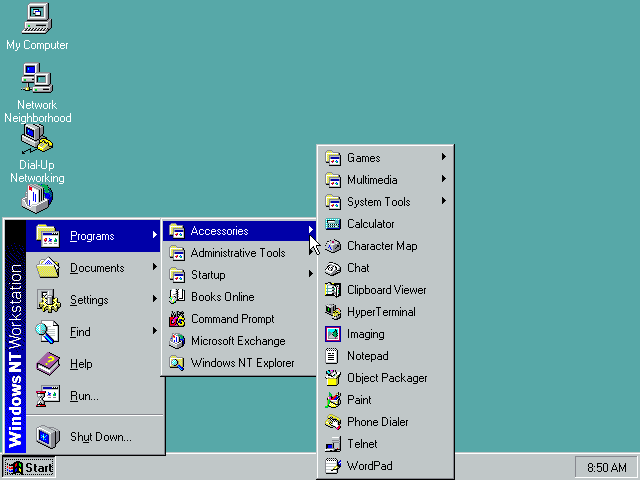Select the Startup menu entry

[x=239, y=275]
